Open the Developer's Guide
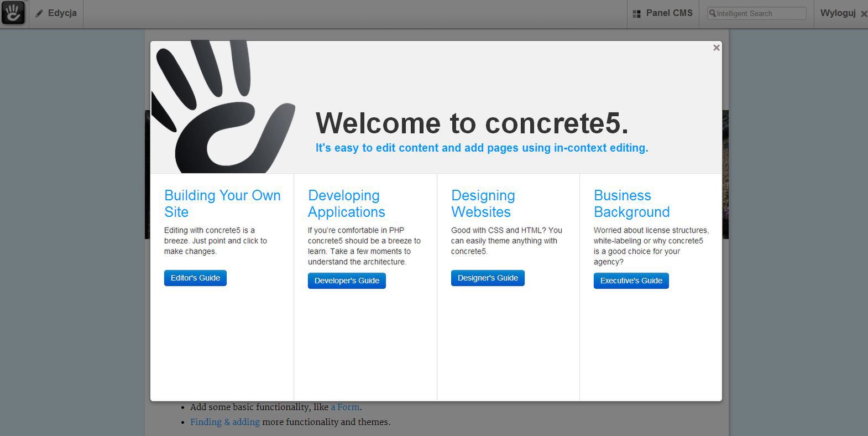The image size is (868, 436). [x=347, y=281]
